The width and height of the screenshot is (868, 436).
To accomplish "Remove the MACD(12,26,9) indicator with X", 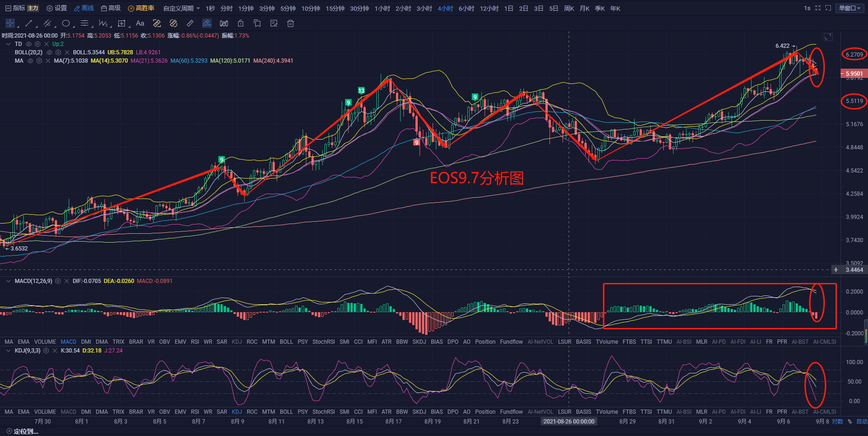I will point(67,281).
